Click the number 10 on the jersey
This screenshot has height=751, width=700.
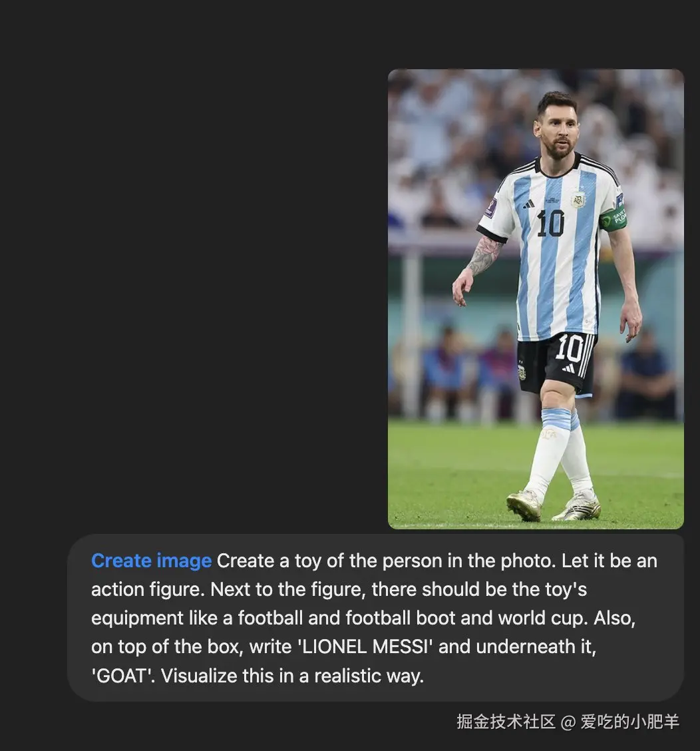coord(550,223)
